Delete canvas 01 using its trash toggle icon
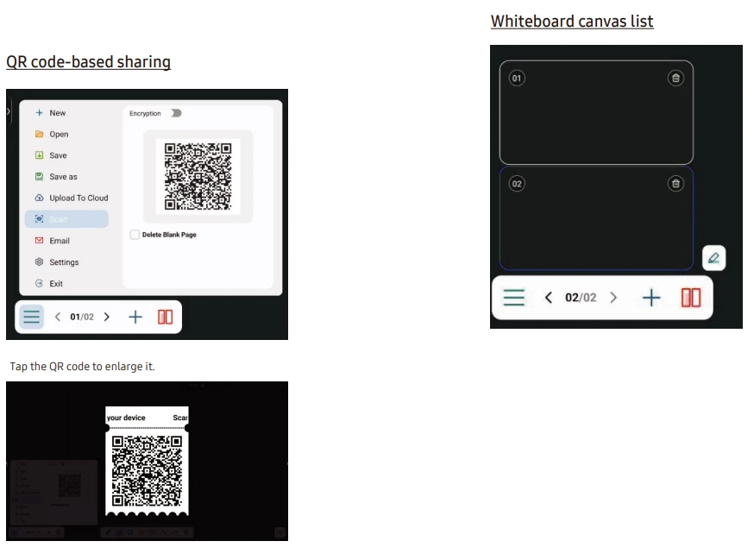754x560 pixels. 677,78
